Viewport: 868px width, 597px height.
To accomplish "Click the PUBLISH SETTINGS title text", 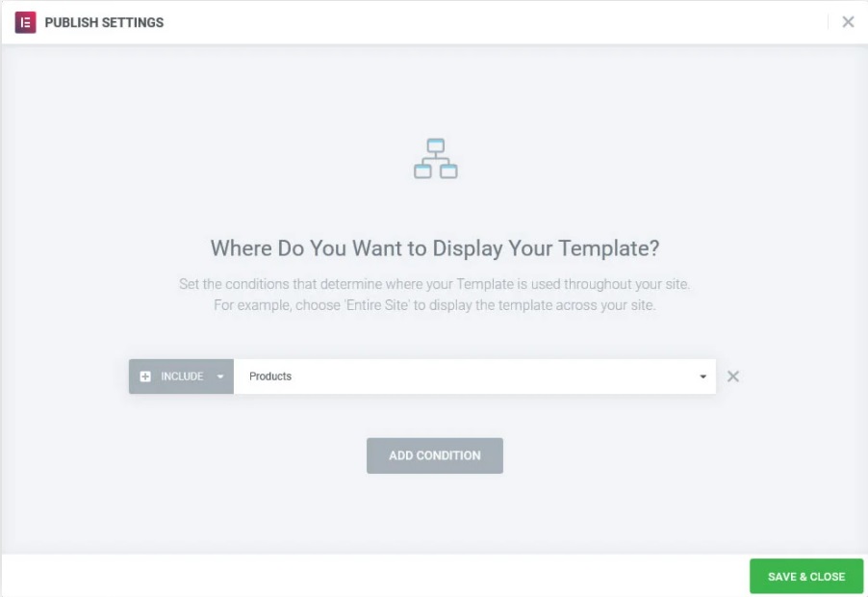I will point(104,23).
